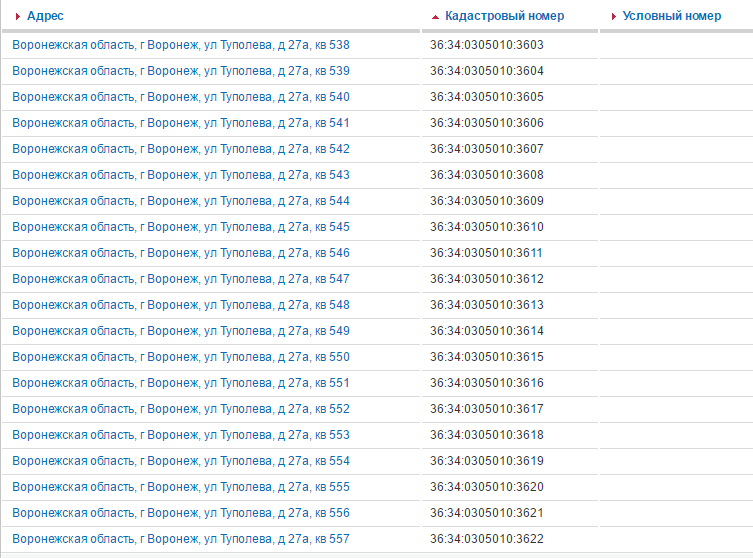Select cadastral number 36:34:0305010:3622
The image size is (753, 558).
487,539
